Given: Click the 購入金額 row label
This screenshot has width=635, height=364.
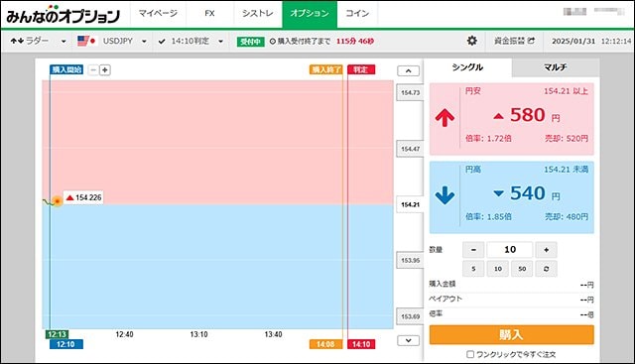Looking at the screenshot, I should (x=443, y=284).
